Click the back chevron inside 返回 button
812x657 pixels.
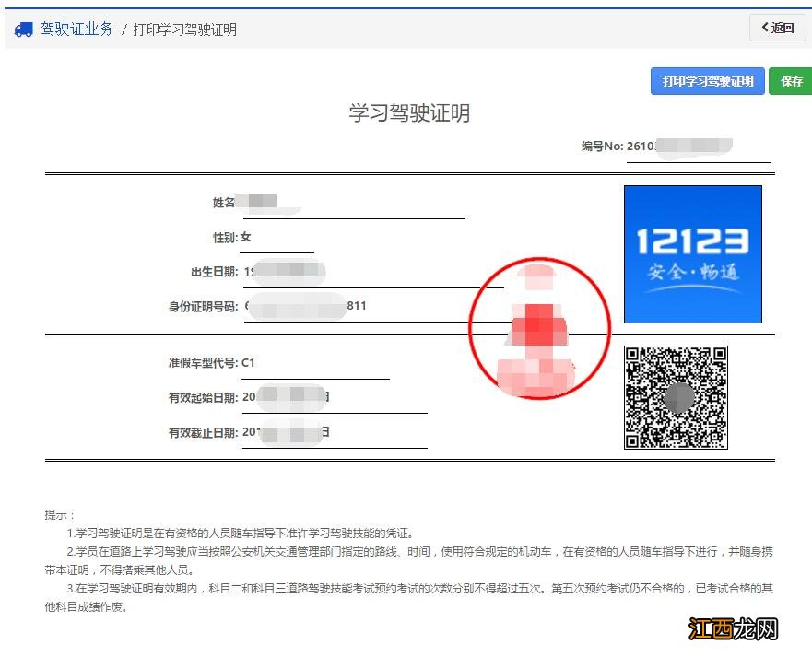tap(766, 28)
